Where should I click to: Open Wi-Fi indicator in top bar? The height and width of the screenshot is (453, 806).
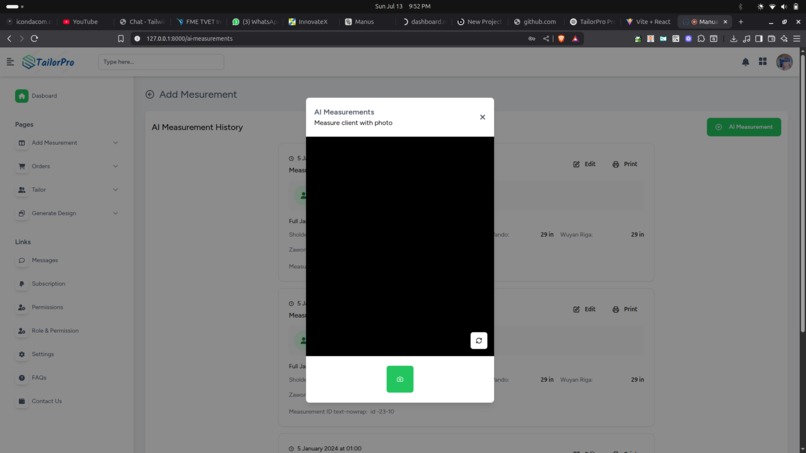click(x=772, y=7)
